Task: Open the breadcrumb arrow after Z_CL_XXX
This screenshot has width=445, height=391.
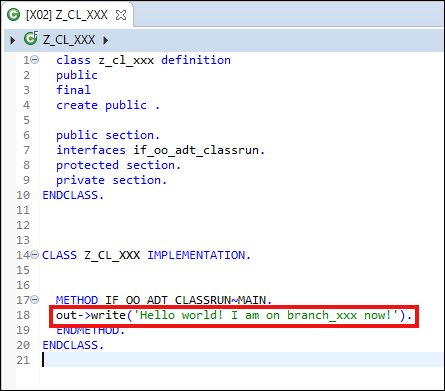Action: coord(105,40)
